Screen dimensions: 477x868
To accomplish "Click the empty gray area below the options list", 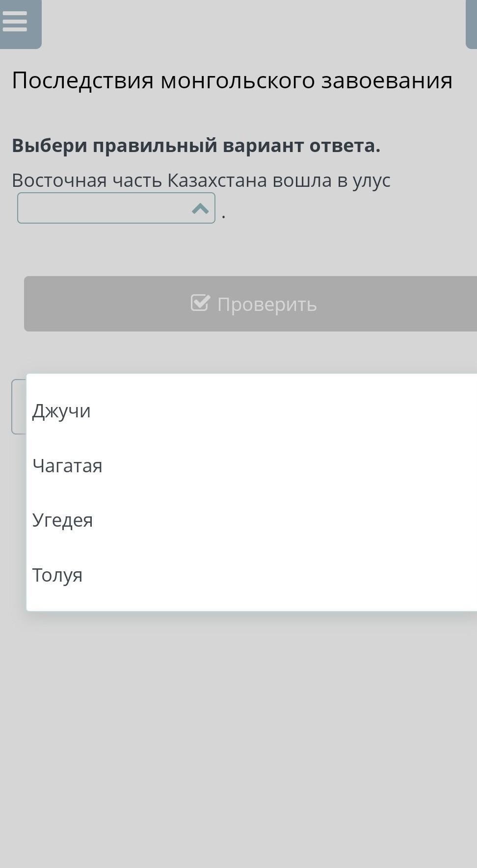I will pos(238,736).
